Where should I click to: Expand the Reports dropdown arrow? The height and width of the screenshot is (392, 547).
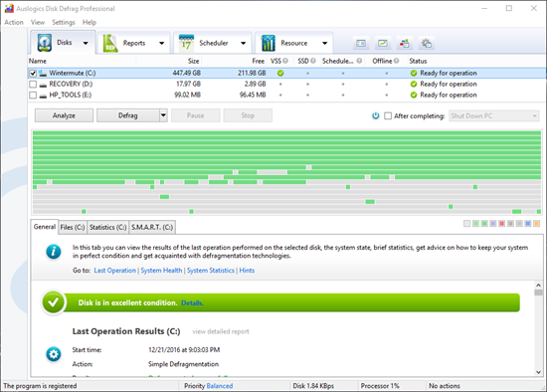(x=161, y=44)
